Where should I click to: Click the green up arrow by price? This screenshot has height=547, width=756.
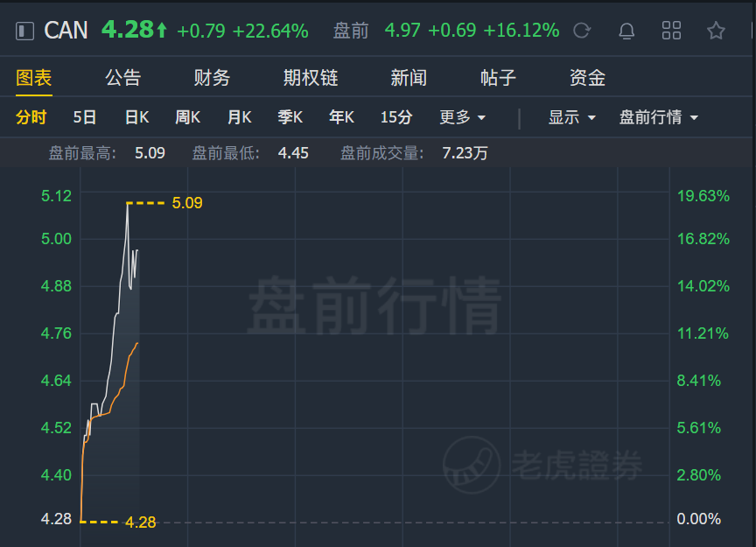coord(162,31)
